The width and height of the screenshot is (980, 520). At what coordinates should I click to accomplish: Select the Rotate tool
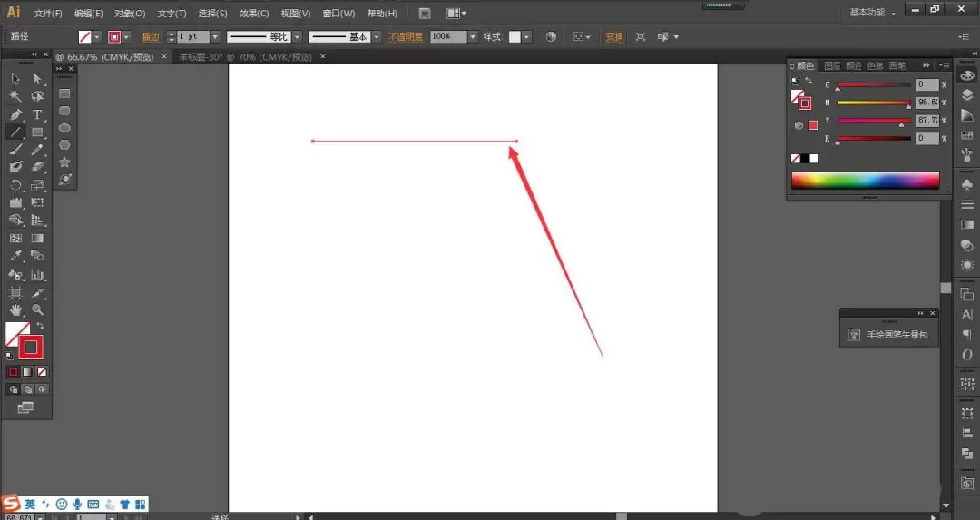[x=15, y=185]
